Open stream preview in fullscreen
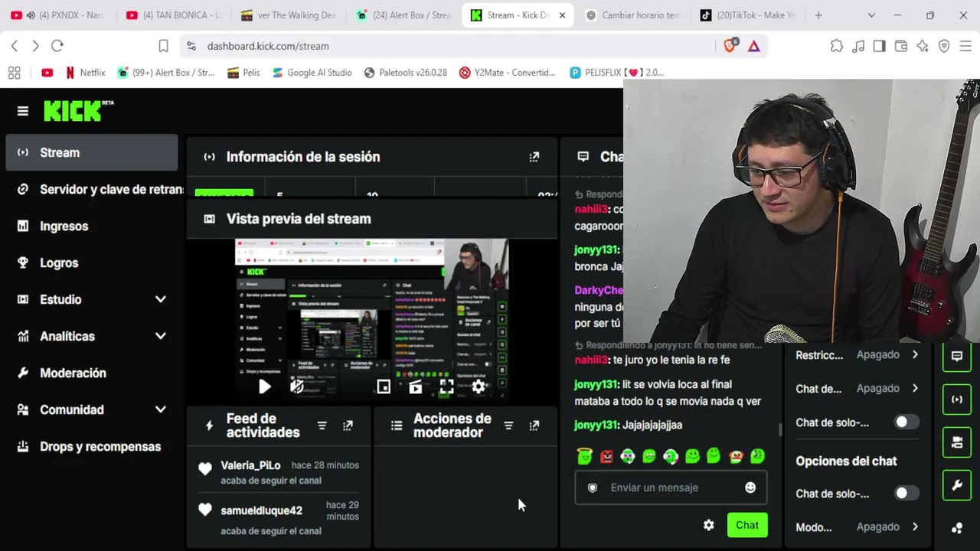This screenshot has height=551, width=980. pyautogui.click(x=446, y=387)
